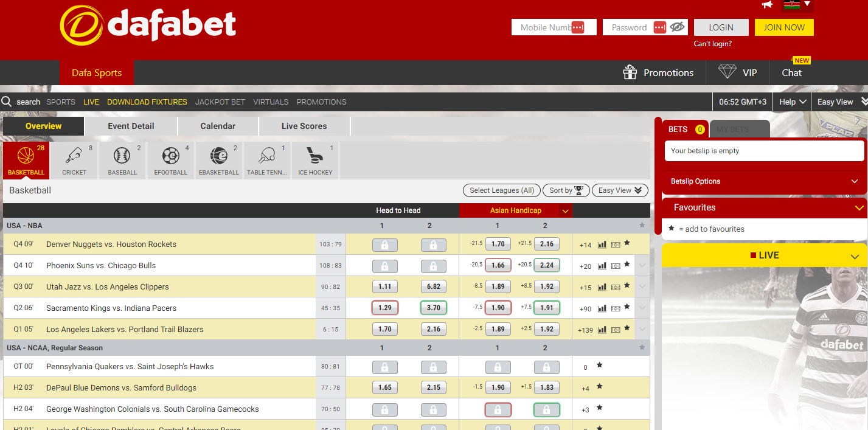This screenshot has width=868, height=430.
Task: Select the Cricket sport icon
Action: coord(74,161)
